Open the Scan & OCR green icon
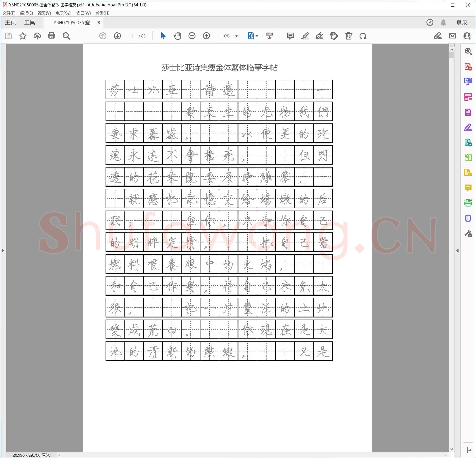 468,203
